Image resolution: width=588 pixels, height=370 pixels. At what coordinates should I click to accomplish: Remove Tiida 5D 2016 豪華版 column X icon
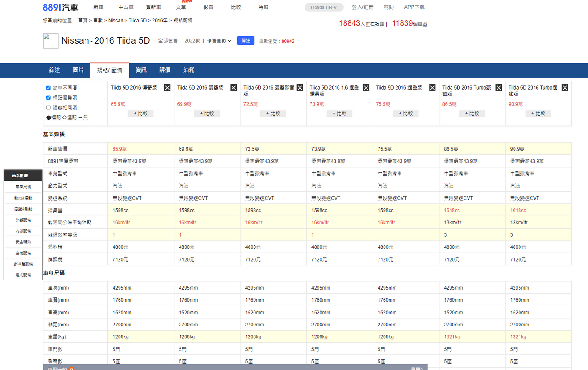233,88
